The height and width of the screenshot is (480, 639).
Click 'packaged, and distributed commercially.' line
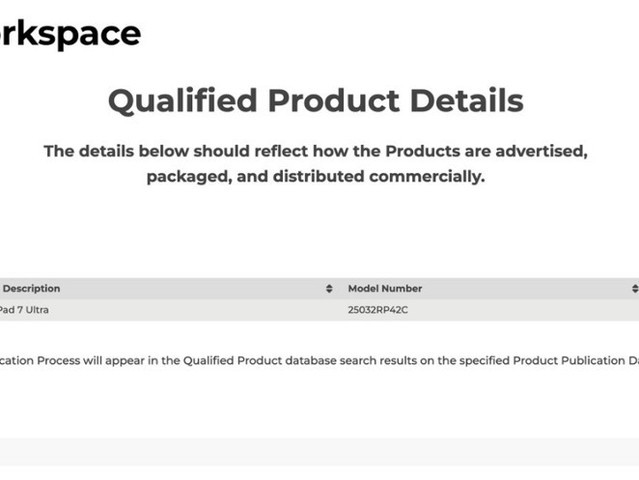[x=316, y=176]
